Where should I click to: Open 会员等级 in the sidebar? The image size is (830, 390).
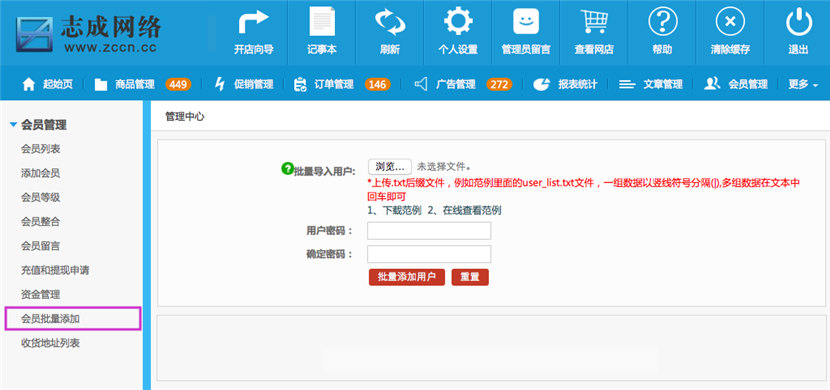pyautogui.click(x=41, y=197)
